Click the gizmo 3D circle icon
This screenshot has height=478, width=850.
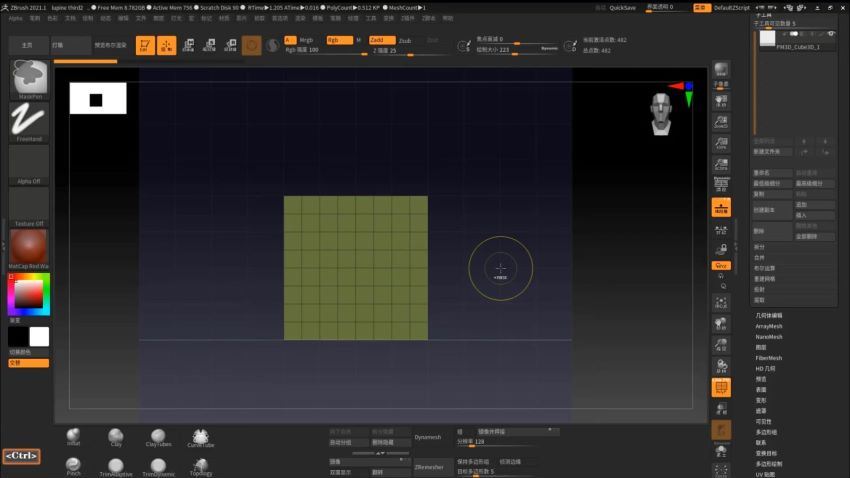(252, 45)
